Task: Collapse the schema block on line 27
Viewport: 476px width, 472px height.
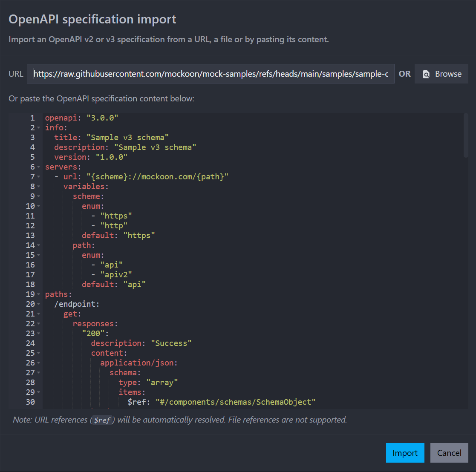Action: 38,373
